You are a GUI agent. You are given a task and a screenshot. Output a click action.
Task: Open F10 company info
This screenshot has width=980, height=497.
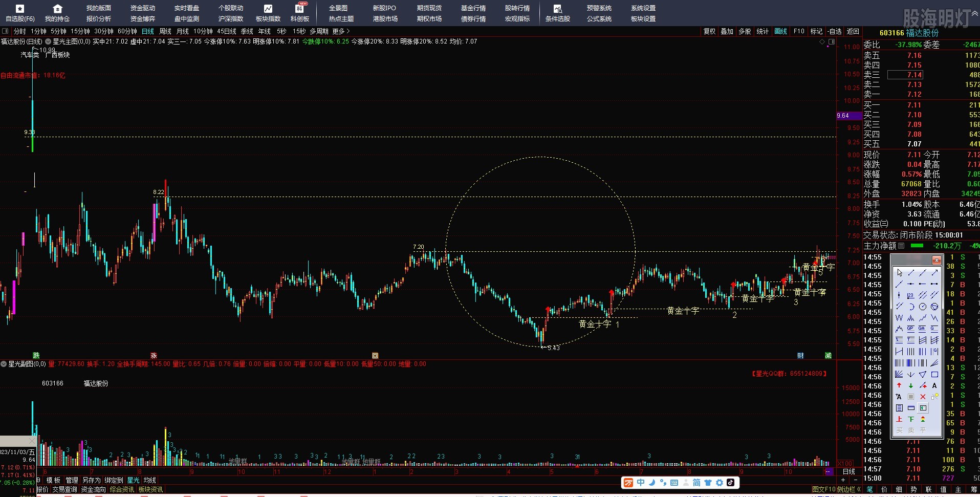(x=799, y=31)
